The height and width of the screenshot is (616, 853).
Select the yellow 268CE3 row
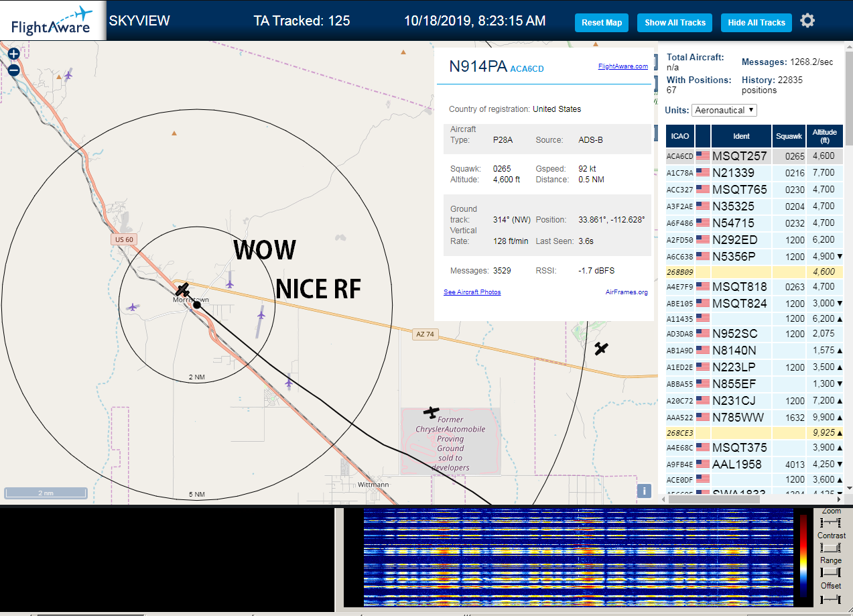[754, 433]
